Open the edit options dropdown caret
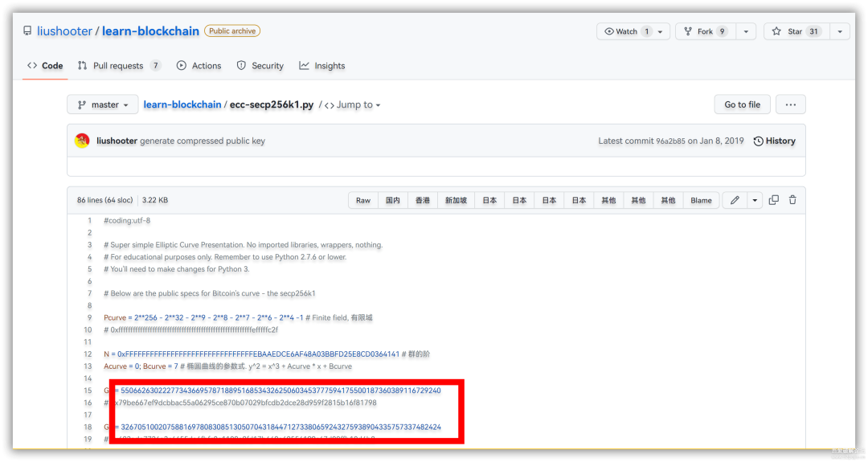 pos(755,200)
